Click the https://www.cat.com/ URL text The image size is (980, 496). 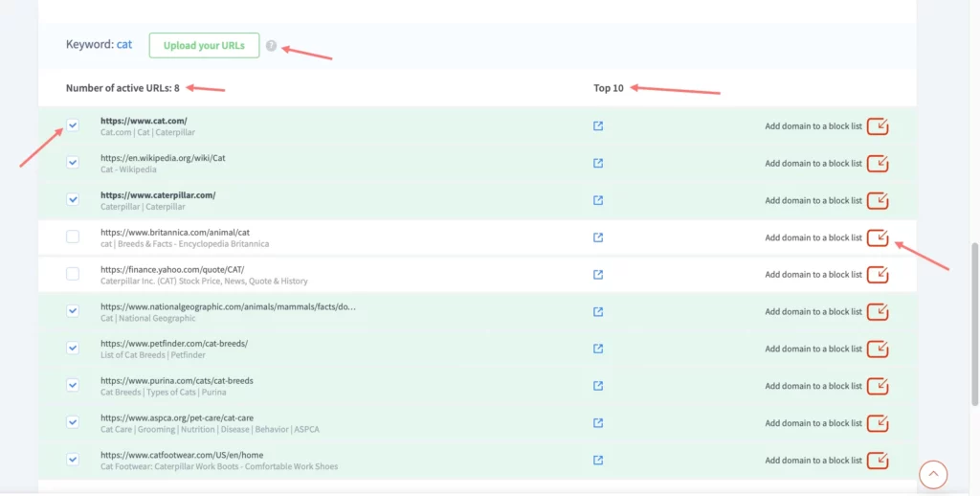(x=144, y=121)
